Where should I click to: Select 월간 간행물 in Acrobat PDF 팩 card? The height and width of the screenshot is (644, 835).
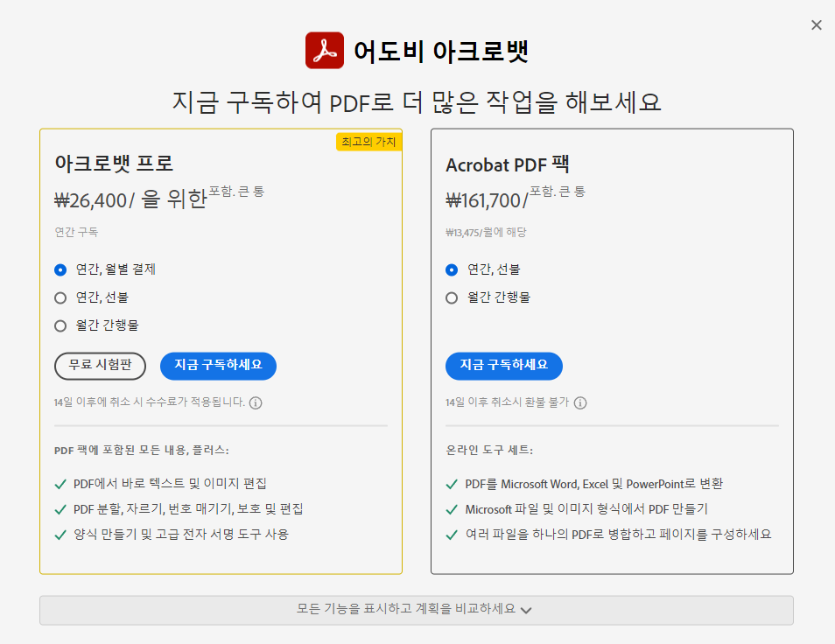pyautogui.click(x=451, y=297)
